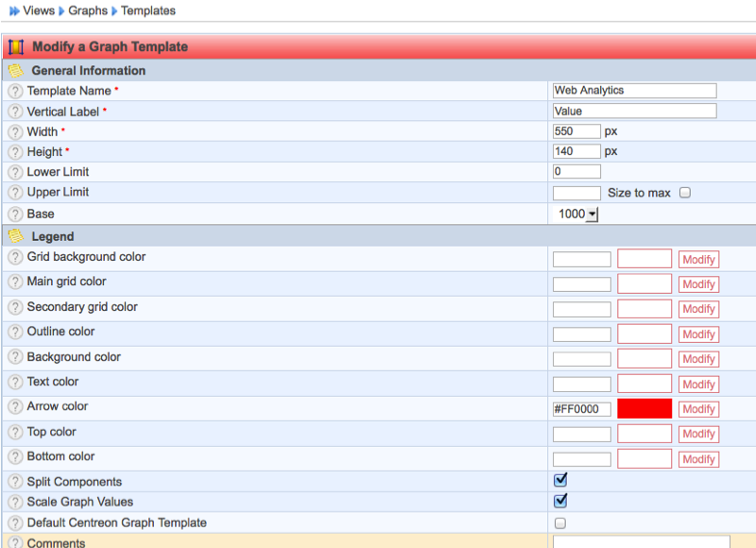Enable the Size to max checkbox
756x548 pixels.
(x=685, y=193)
